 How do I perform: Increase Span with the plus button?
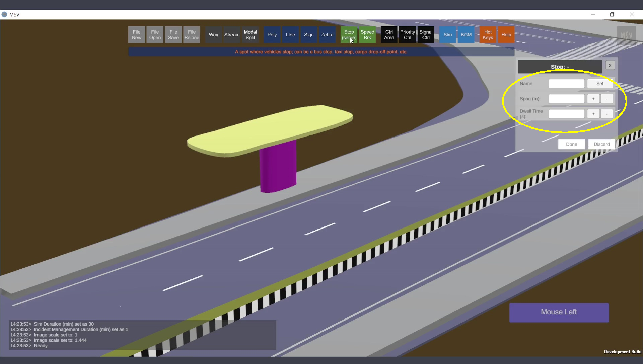point(593,99)
